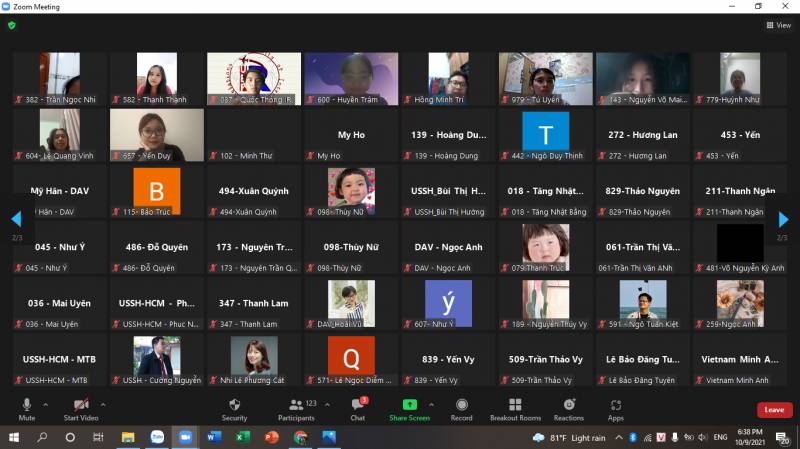
Task: Open the View layout menu
Action: 779,25
